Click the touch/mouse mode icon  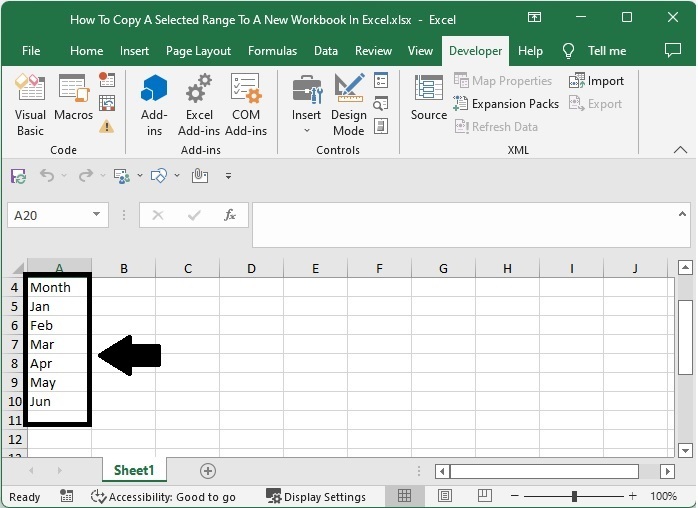click(200, 175)
